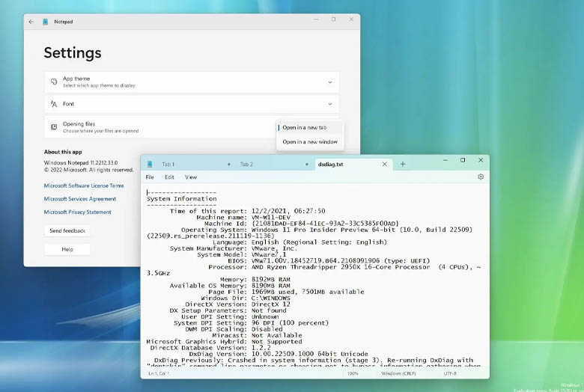Viewport: 584px width, 392px height.
Task: Choose Open in a new window
Action: [310, 142]
